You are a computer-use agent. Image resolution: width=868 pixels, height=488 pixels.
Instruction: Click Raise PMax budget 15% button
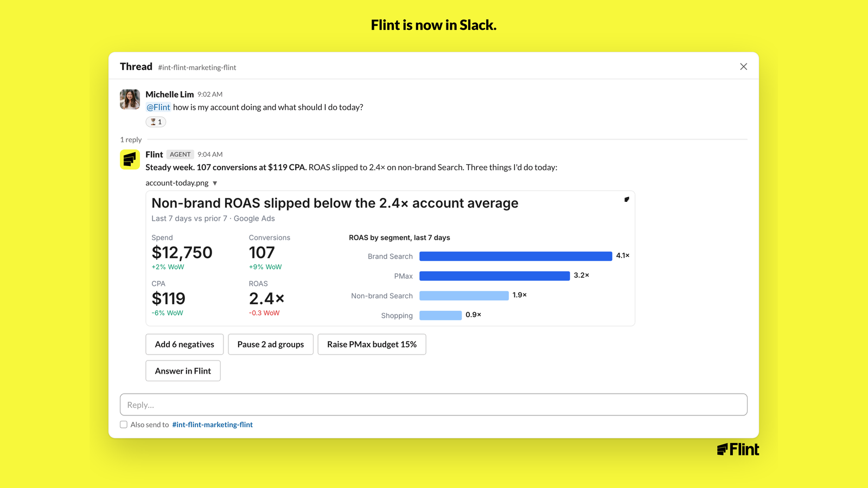tap(372, 344)
